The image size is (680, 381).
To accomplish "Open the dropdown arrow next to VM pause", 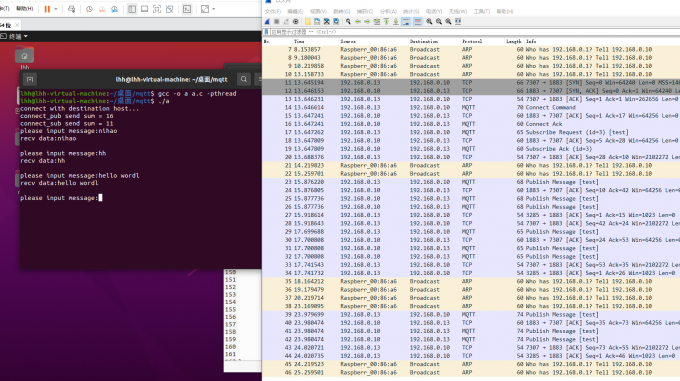I will click(56, 9).
